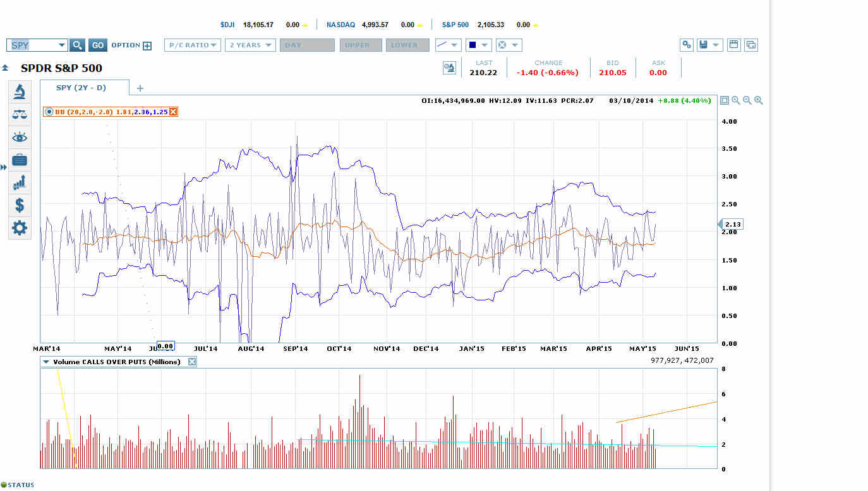Collapse the sidebar with double-arrow toggle
Image resolution: width=868 pixels, height=491 pixels.
click(4, 167)
